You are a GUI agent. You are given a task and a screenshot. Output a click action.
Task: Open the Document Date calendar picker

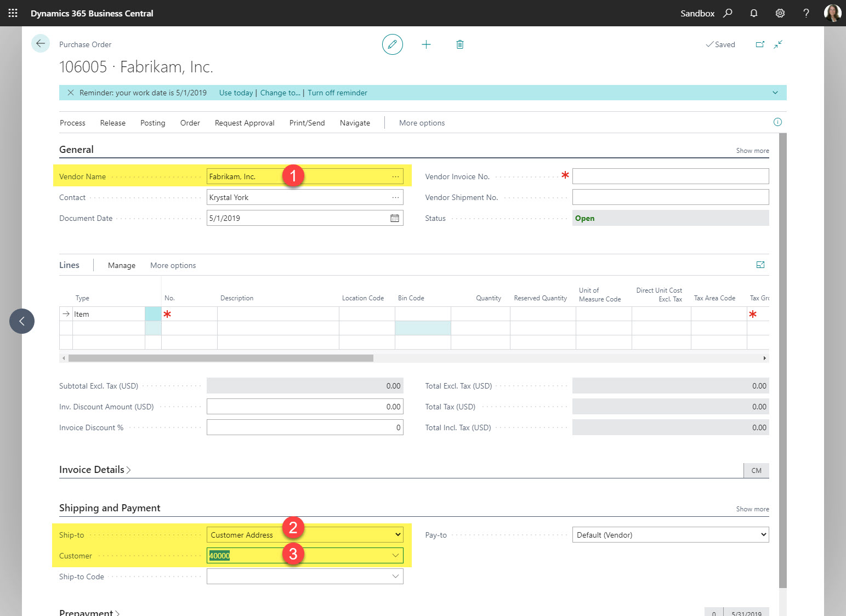click(394, 218)
